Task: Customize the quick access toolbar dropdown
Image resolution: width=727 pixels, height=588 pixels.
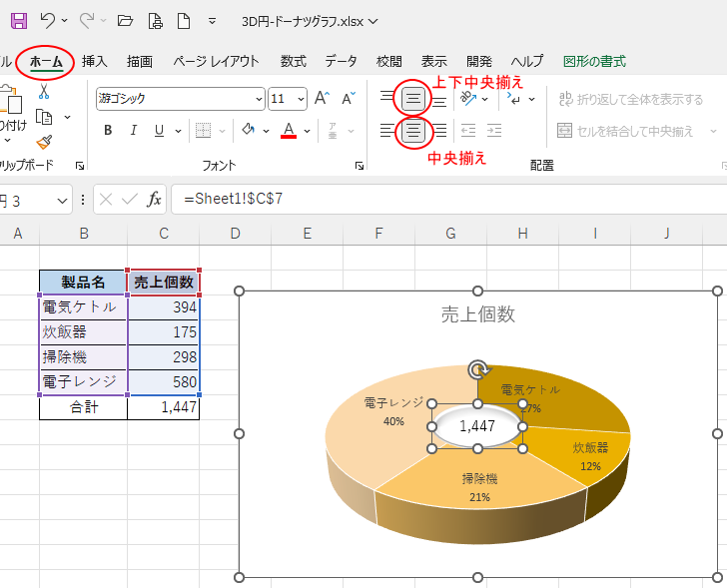Action: pos(212,21)
